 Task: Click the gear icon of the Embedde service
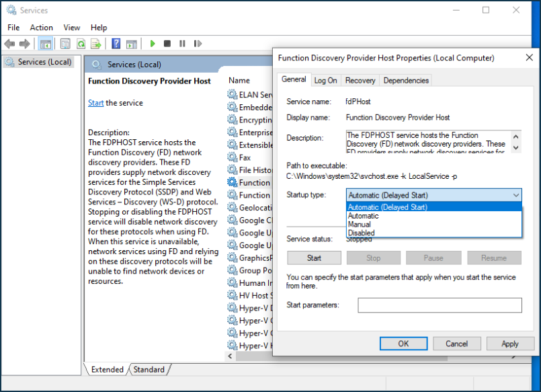pos(233,107)
